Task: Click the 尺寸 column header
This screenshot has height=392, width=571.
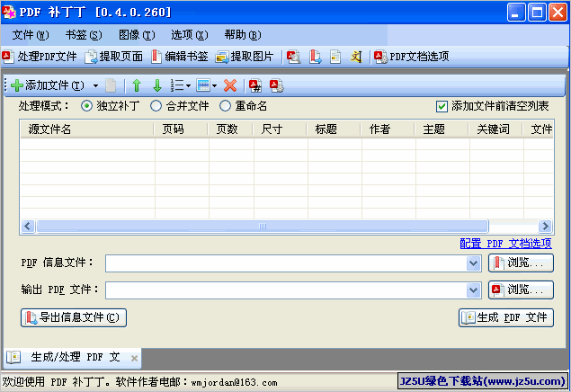Action: pos(280,129)
